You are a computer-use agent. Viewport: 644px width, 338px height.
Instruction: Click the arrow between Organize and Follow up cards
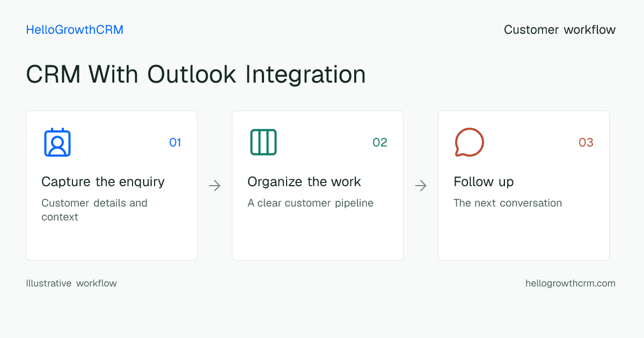pos(421,186)
